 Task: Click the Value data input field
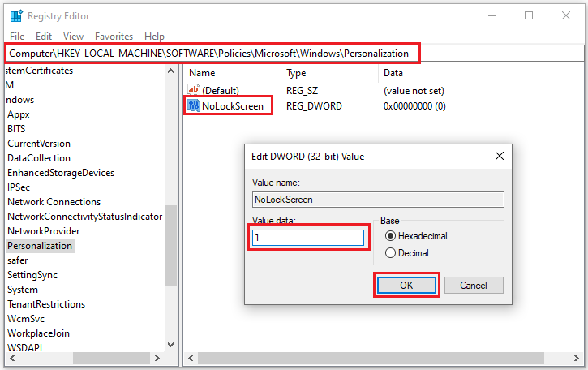coord(308,238)
